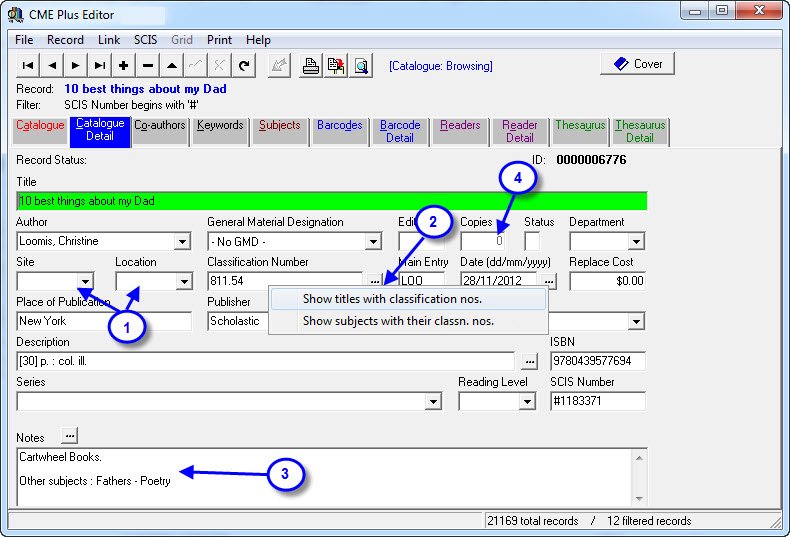Click the refresh record icon

244,66
